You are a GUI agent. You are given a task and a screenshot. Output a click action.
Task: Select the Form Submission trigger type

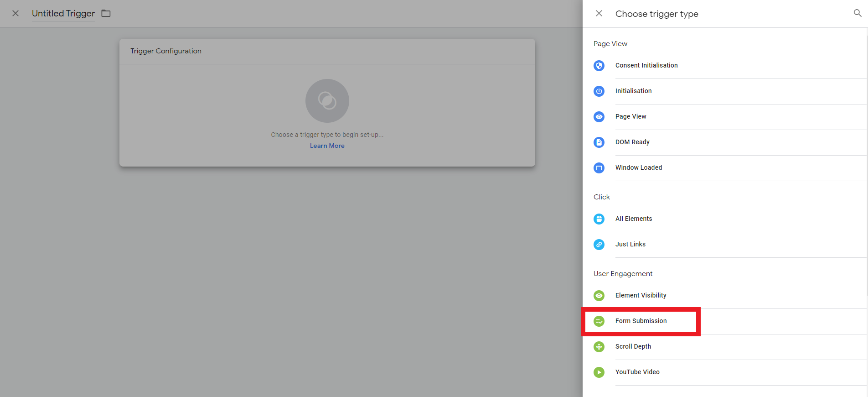(x=641, y=321)
